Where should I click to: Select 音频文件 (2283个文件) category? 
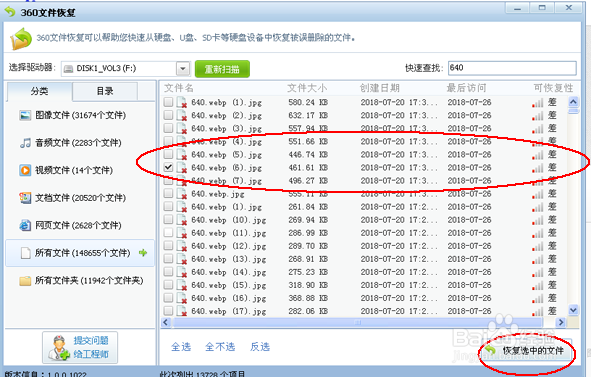80,143
